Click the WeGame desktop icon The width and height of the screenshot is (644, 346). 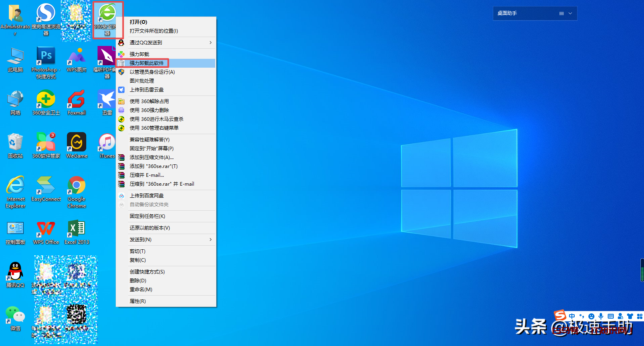coord(77,143)
